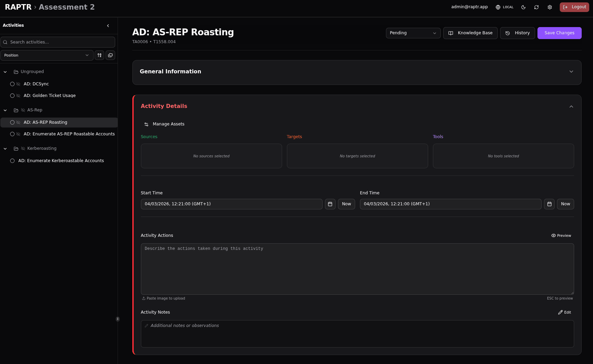Image resolution: width=593 pixels, height=364 pixels.
Task: Click the Save Changes button
Action: pyautogui.click(x=559, y=33)
